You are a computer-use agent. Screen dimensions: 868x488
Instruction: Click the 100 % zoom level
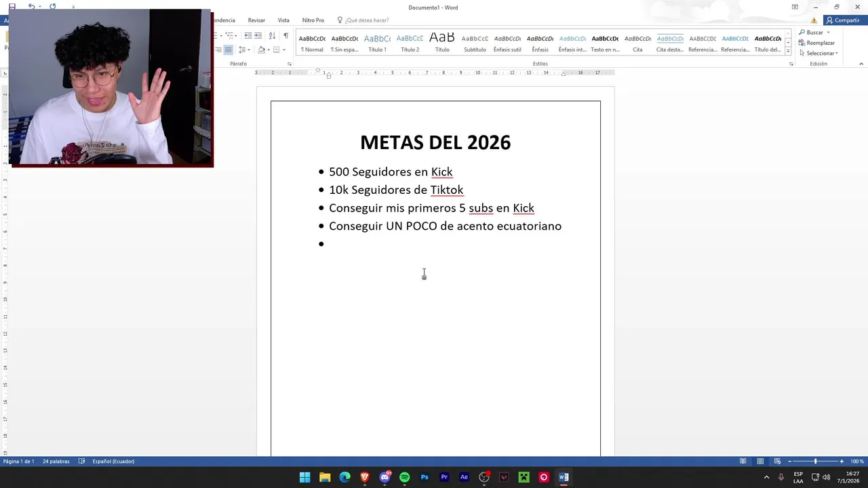point(857,462)
